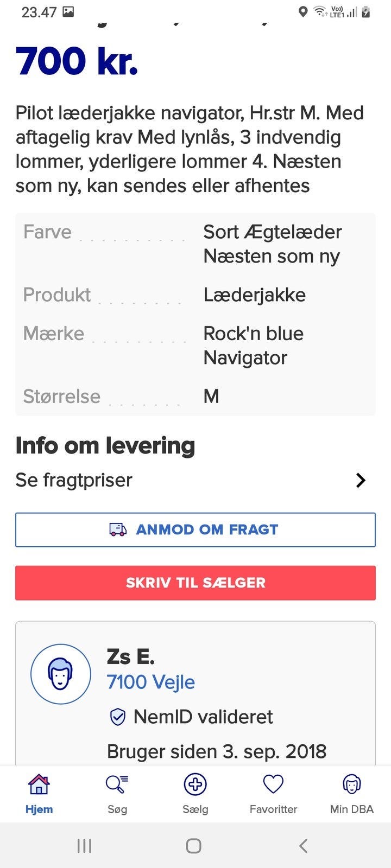Open Min DBA profile icon
Image resolution: width=391 pixels, height=868 pixels.
point(351,784)
